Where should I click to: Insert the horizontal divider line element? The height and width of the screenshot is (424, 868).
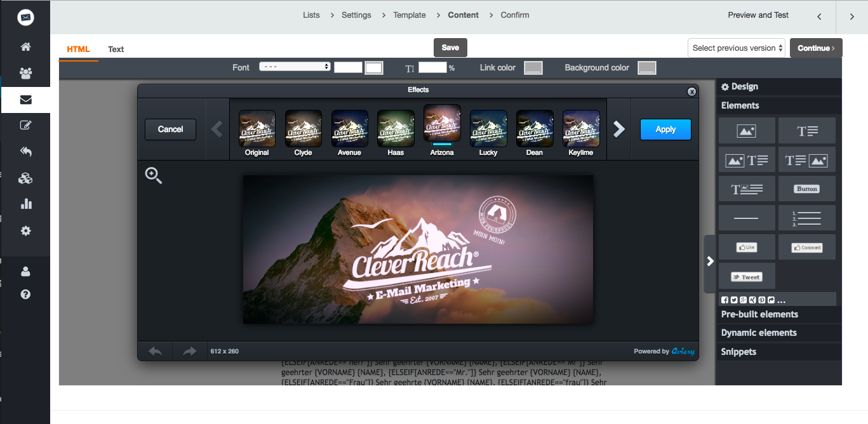747,218
